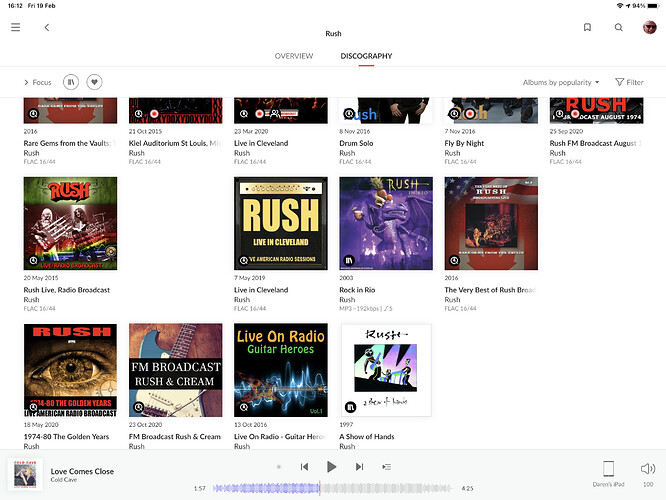
Task: Open the search magnifier icon
Action: pos(618,27)
